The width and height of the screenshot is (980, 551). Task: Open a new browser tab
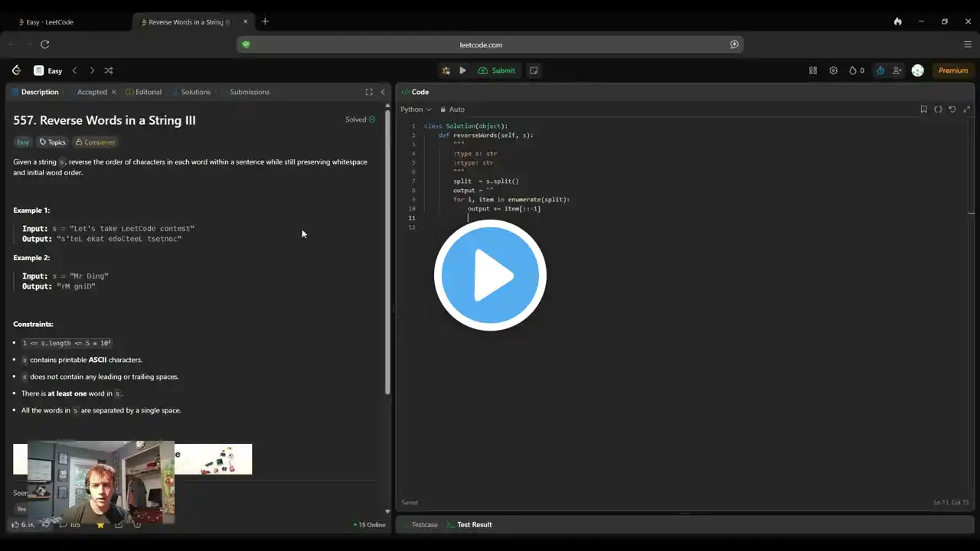(265, 21)
